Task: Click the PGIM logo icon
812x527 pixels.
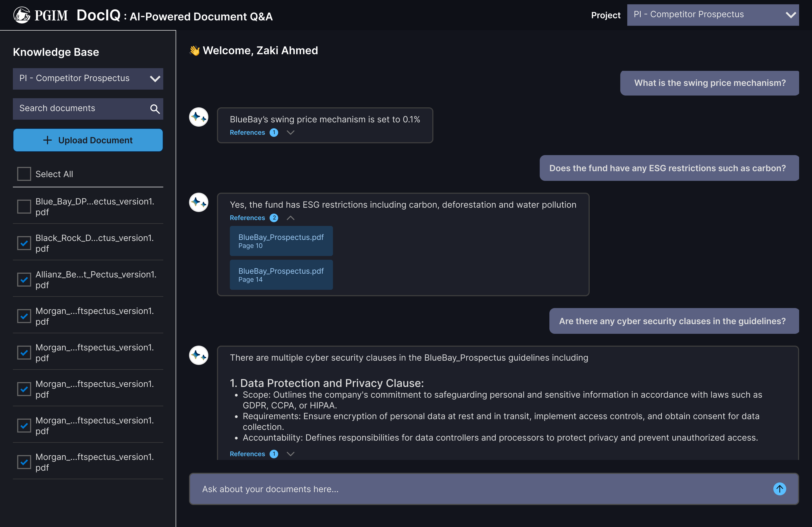Action: (x=22, y=15)
